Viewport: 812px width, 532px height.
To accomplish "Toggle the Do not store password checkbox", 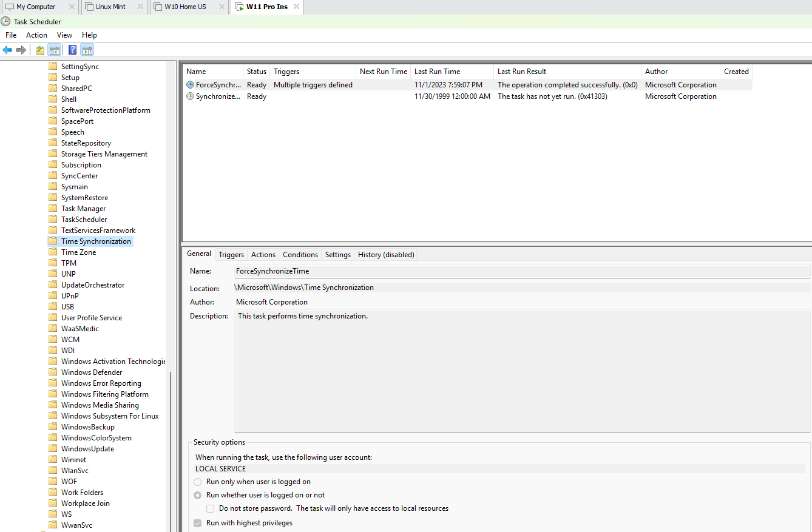I will pyautogui.click(x=210, y=508).
